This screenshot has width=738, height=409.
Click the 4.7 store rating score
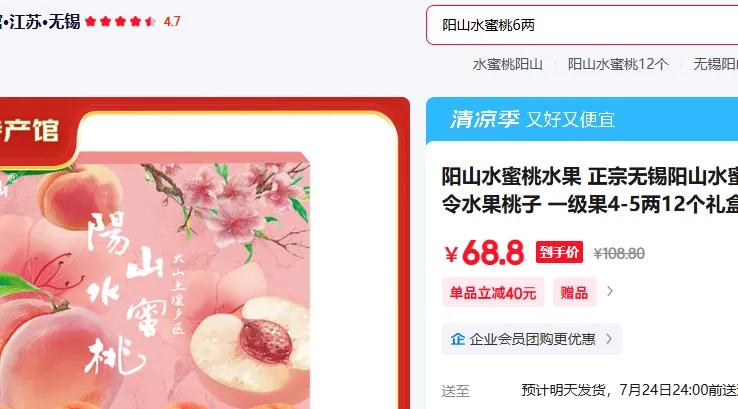tap(172, 22)
